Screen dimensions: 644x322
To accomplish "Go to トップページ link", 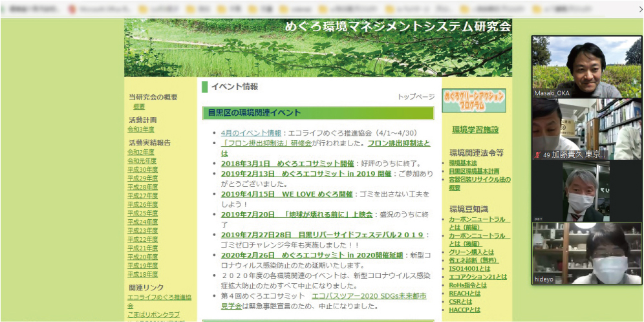I will click(x=416, y=96).
